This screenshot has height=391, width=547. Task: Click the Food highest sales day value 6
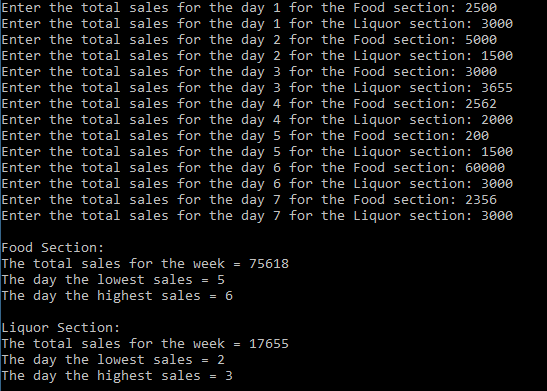(x=229, y=296)
